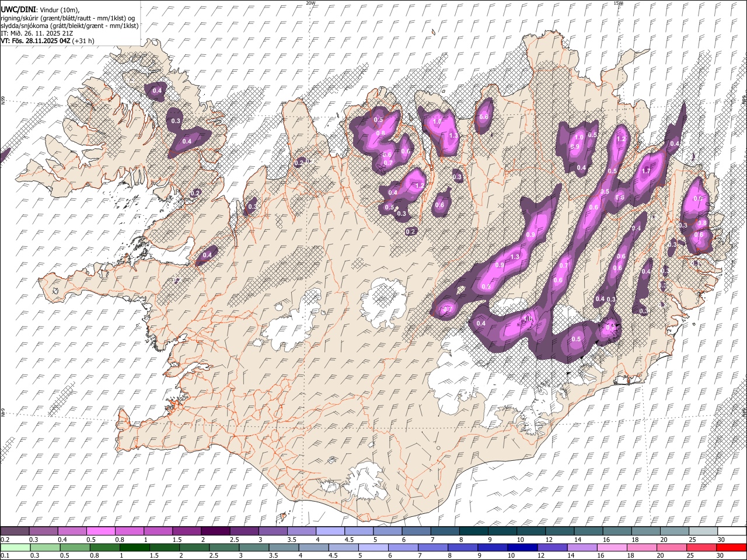
Task: Pick the bright pink 0.5 swatch, upper legend row
Action: point(100,531)
